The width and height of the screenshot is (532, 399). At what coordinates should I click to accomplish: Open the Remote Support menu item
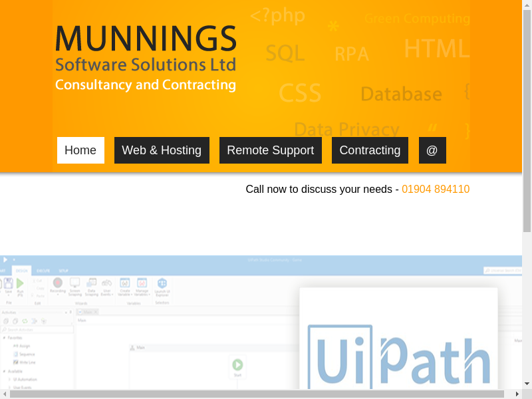pyautogui.click(x=270, y=150)
